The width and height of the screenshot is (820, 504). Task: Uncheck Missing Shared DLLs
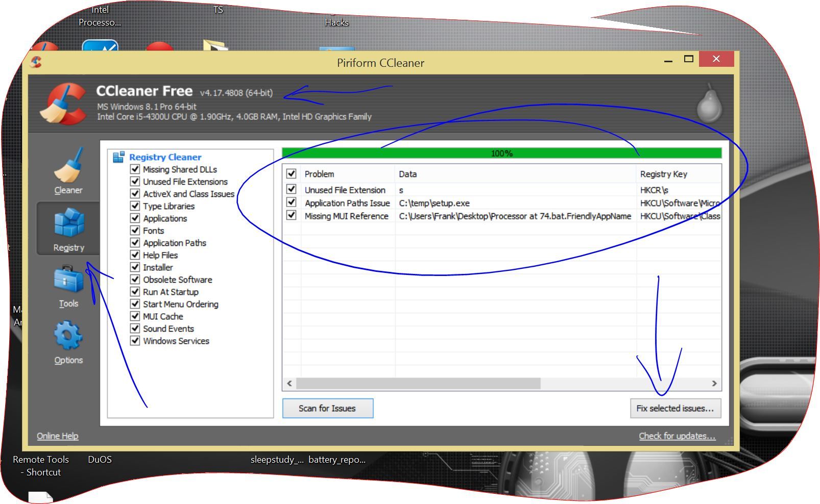click(135, 169)
